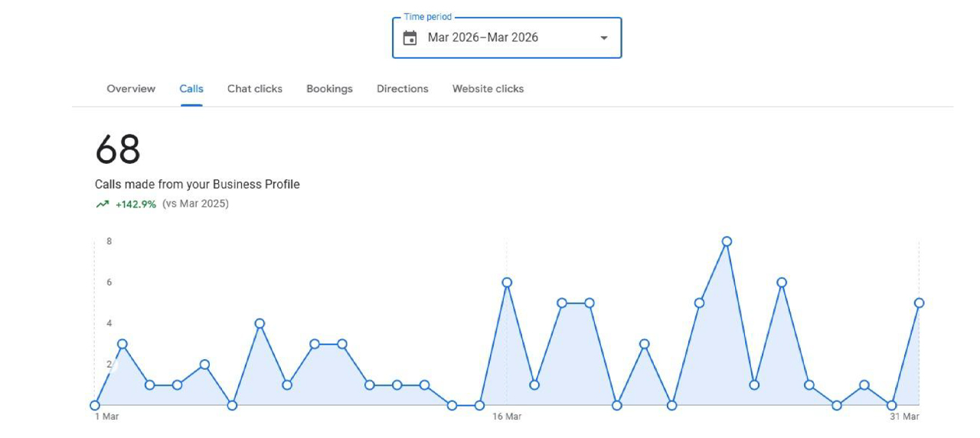The width and height of the screenshot is (980, 438).
Task: Click the only chart data point at 2 calls
Action: click(204, 364)
